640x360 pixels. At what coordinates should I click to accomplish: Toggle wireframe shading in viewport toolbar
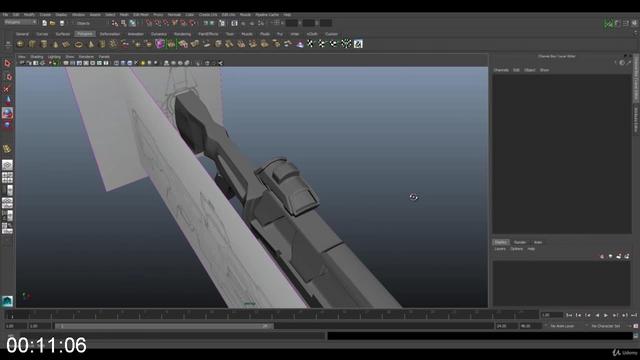pyautogui.click(x=117, y=63)
